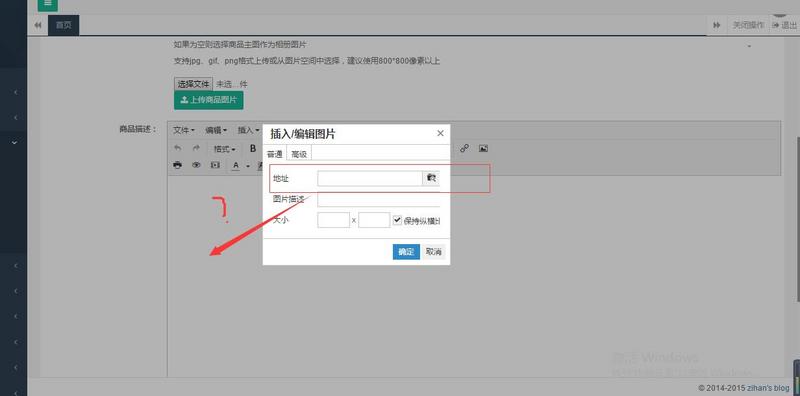Viewport: 800px width, 396px height.
Task: Click the blue 确定 button
Action: point(406,252)
